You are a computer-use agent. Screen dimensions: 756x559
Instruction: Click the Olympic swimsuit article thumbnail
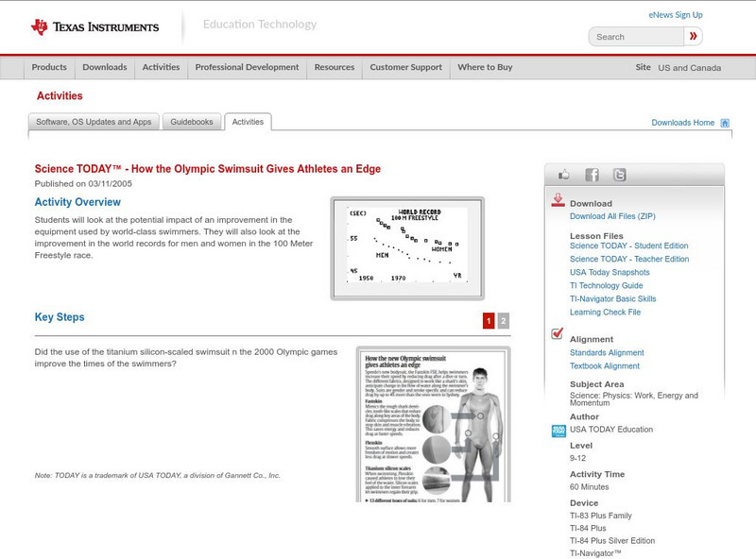(x=434, y=425)
